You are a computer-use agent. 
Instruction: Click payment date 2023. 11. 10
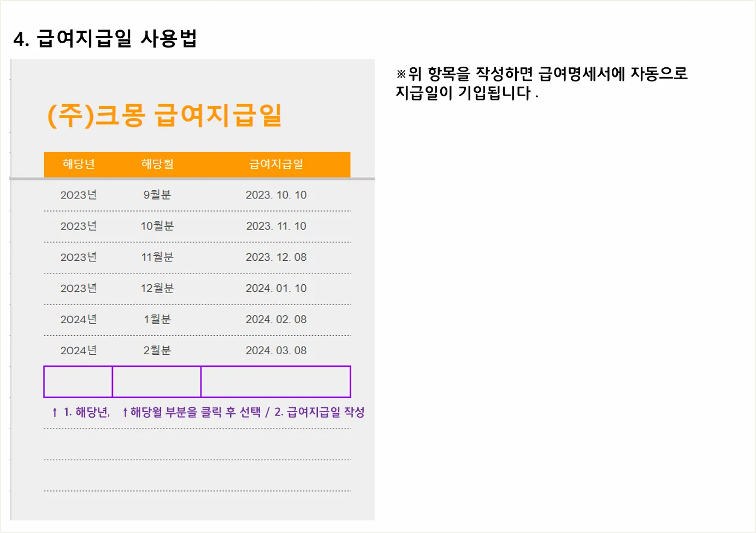pyautogui.click(x=276, y=226)
